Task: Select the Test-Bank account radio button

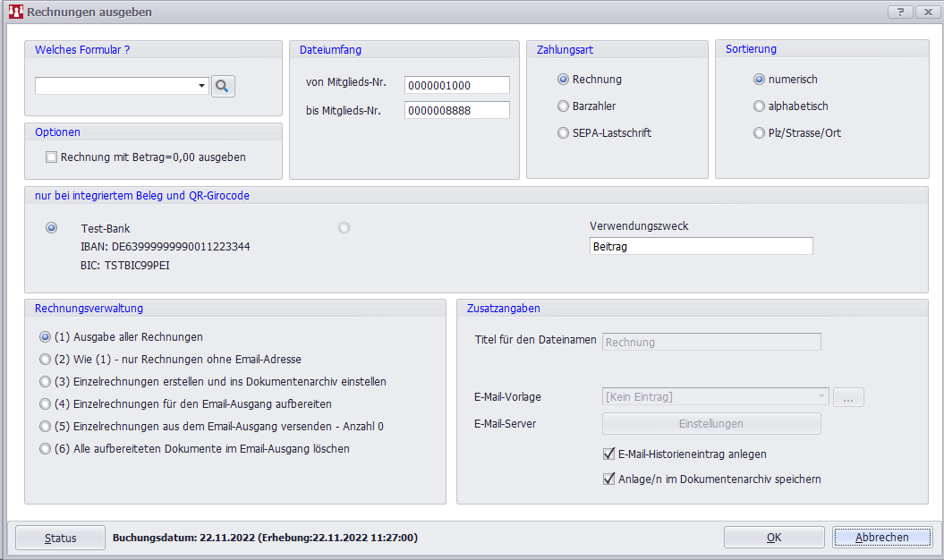Action: [52, 228]
